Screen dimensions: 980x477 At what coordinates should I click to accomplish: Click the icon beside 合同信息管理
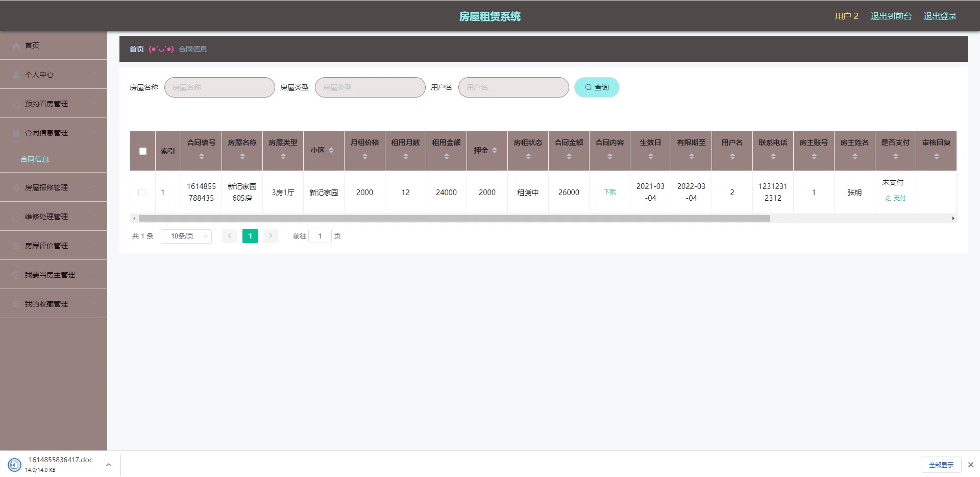(x=16, y=133)
